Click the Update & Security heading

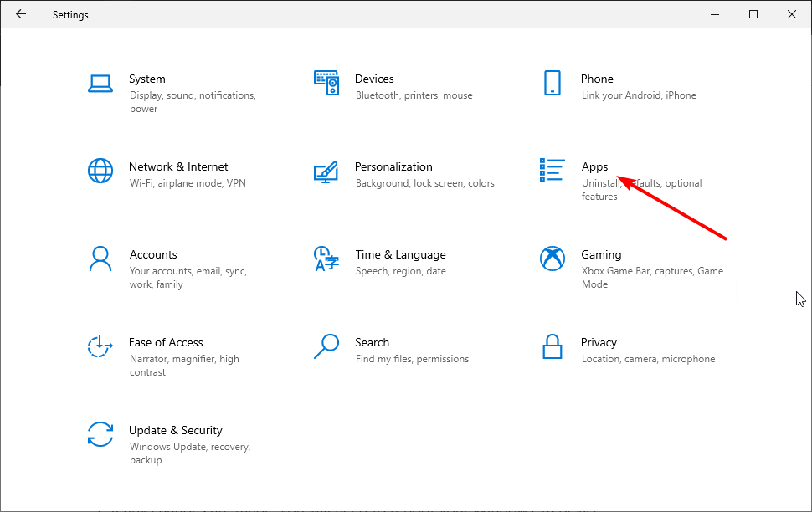(x=176, y=430)
